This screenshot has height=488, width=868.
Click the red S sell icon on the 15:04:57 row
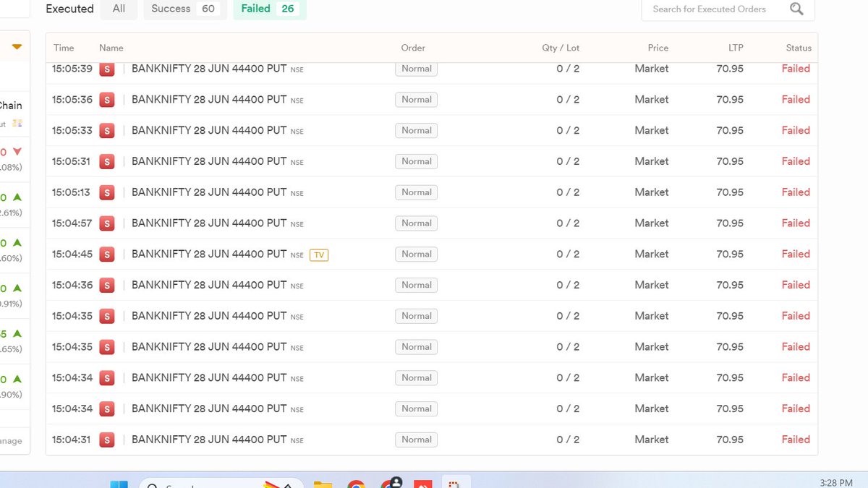point(107,223)
